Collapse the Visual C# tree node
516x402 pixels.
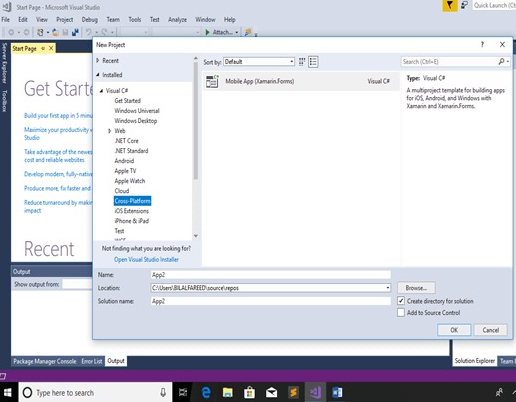tap(102, 91)
